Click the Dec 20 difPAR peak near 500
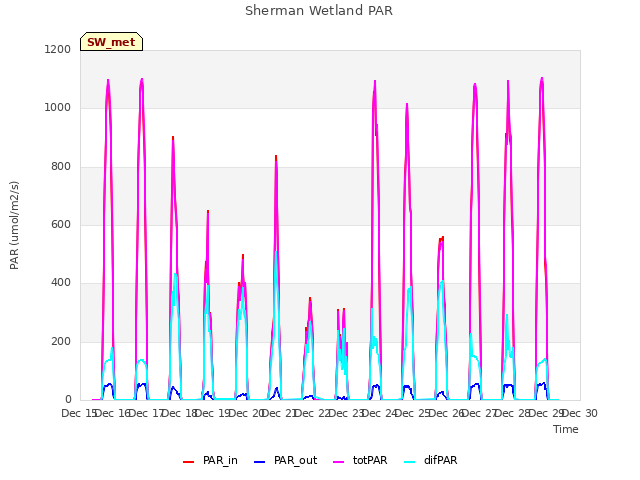Viewport: 640px width, 480px height. pyautogui.click(x=276, y=251)
